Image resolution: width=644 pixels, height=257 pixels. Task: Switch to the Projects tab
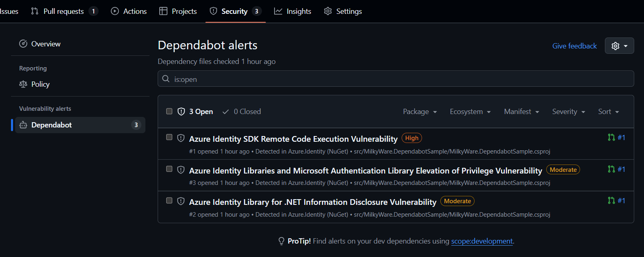click(x=178, y=11)
